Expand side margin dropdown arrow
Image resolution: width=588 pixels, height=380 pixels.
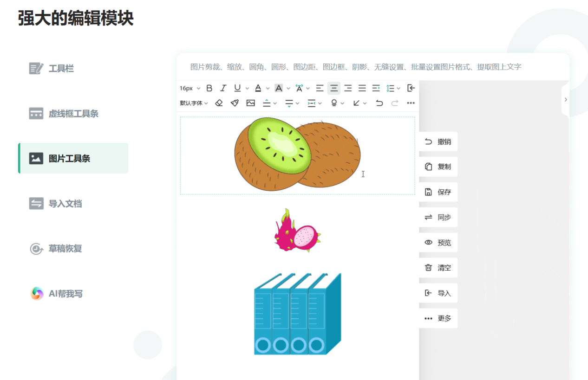click(320, 103)
